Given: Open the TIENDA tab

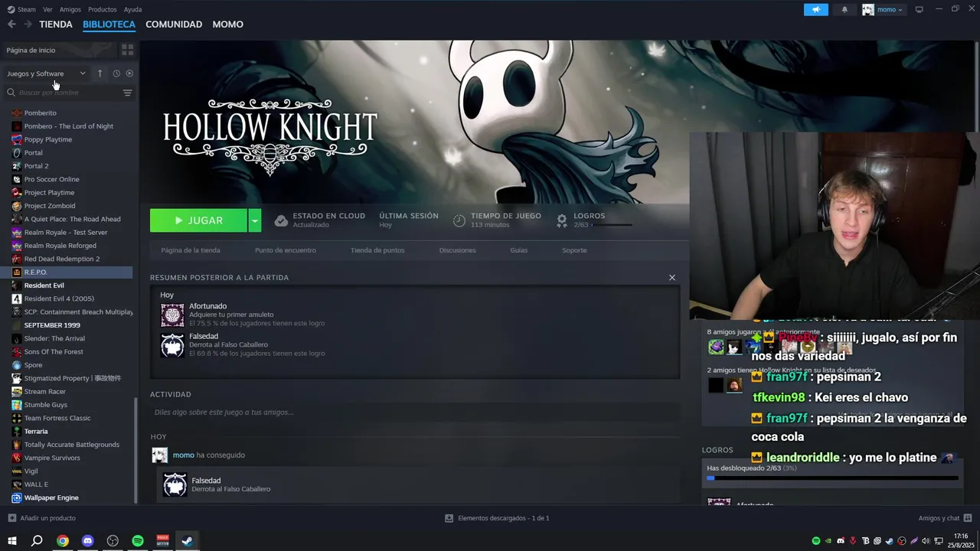Looking at the screenshot, I should coord(56,24).
